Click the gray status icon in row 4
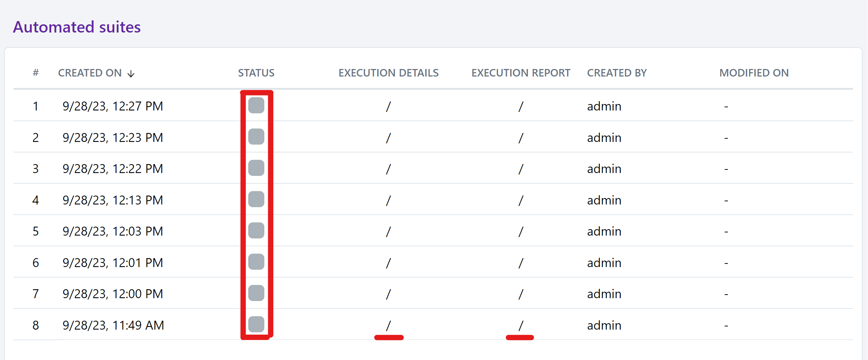The image size is (868, 360). pos(256,199)
